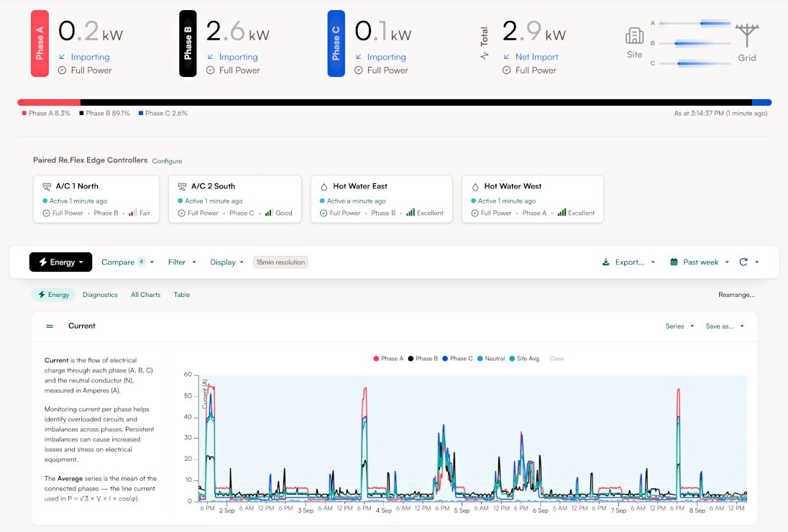Viewport: 788px width, 532px height.
Task: Click the Phase C blue label block
Action: [336, 43]
